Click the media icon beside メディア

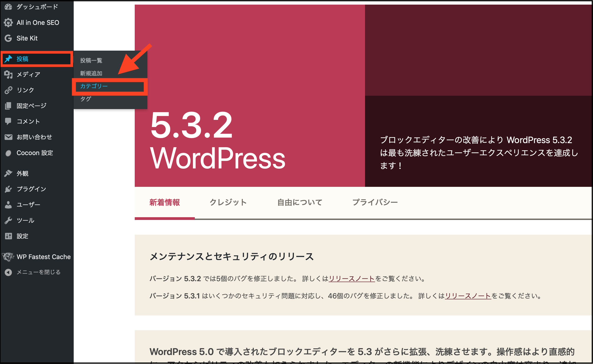(8, 74)
